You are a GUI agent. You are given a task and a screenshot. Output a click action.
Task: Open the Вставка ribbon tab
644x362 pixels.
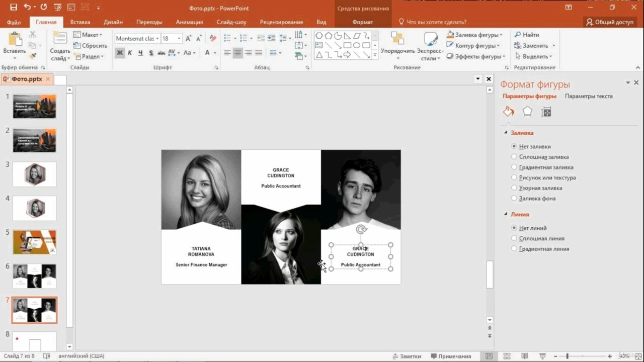pyautogui.click(x=80, y=22)
